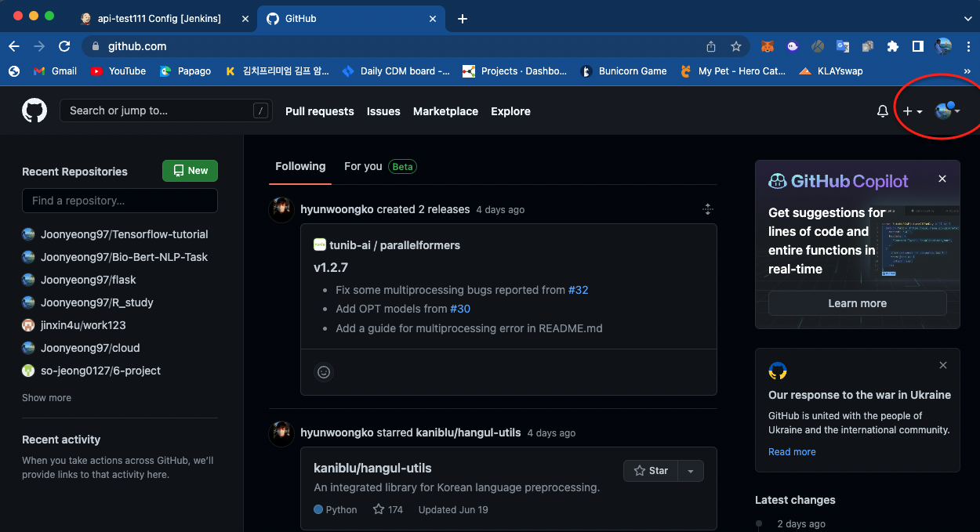The image size is (980, 532).
Task: Open Papago bookmark
Action: [185, 71]
